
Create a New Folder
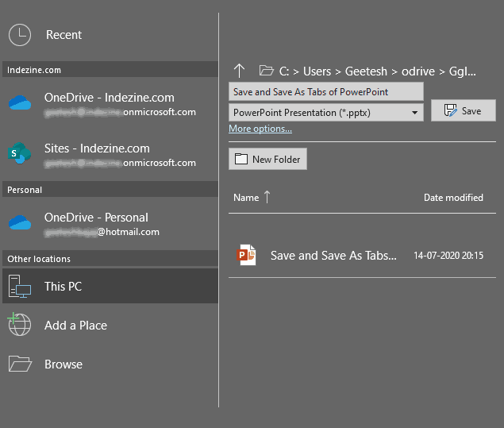267,159
